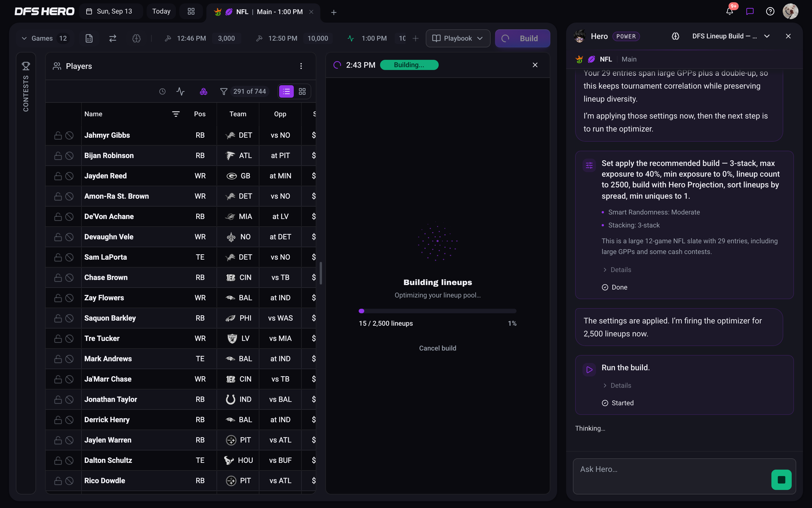Click the purple groups icon in Players toolbar
Screen dimensions: 812x508
[x=203, y=91]
